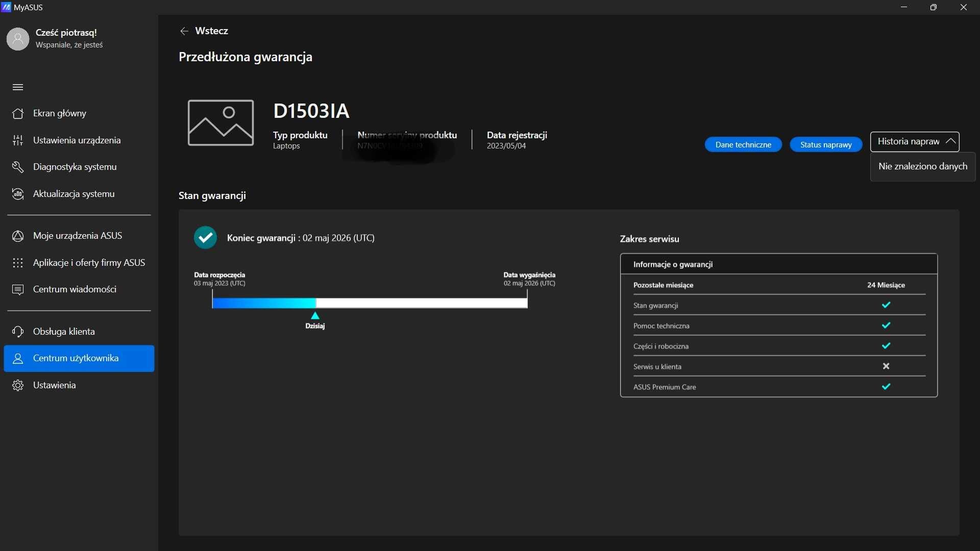
Task: Click the D1503IA product model name
Action: tap(311, 111)
